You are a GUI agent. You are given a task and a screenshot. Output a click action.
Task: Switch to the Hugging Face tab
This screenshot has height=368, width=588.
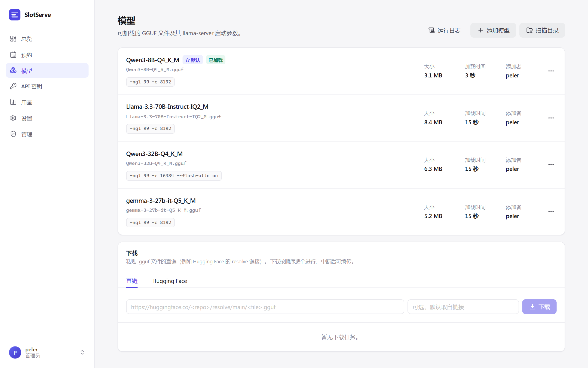click(170, 281)
